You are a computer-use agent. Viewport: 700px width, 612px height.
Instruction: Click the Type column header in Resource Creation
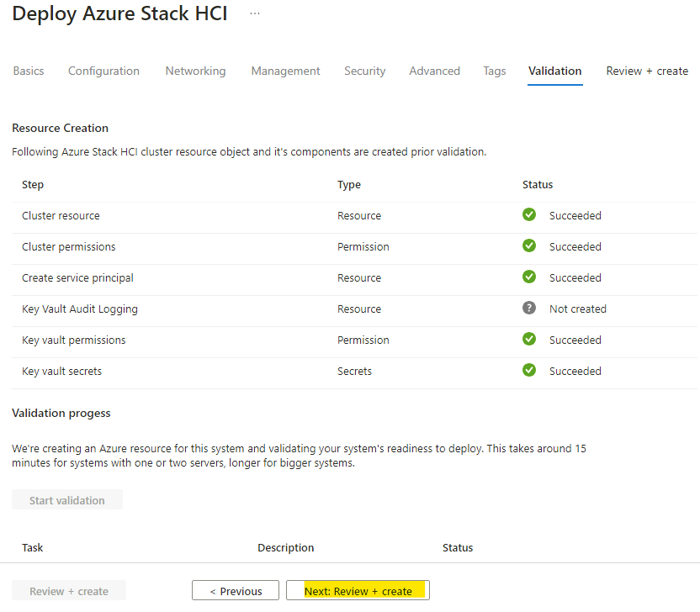[x=349, y=185]
